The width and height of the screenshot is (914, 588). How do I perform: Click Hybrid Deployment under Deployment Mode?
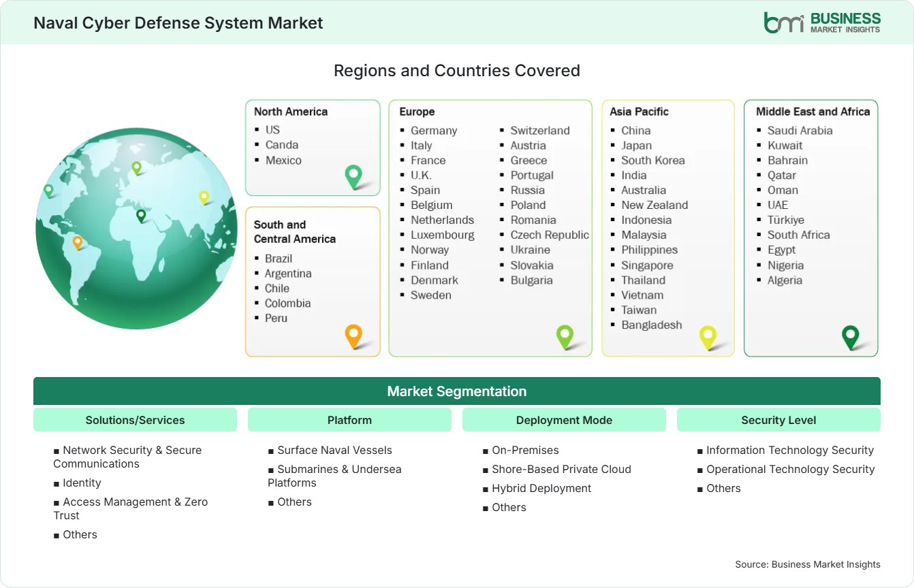point(541,489)
